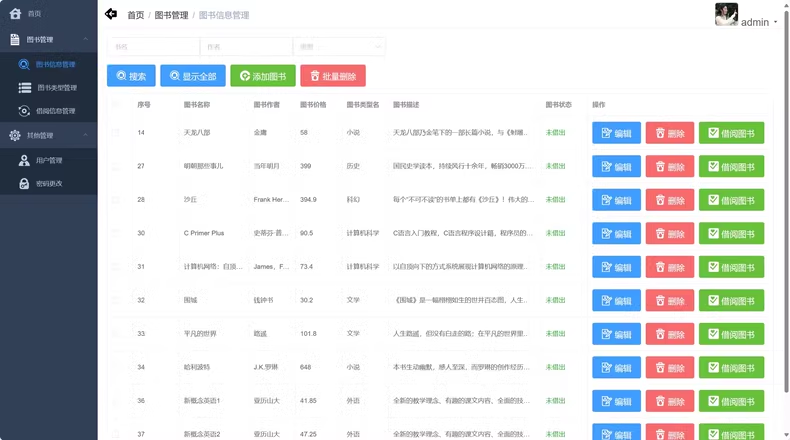Image resolution: width=790 pixels, height=440 pixels.
Task: Click magnifier icon on 显示全部 button
Action: [174, 76]
